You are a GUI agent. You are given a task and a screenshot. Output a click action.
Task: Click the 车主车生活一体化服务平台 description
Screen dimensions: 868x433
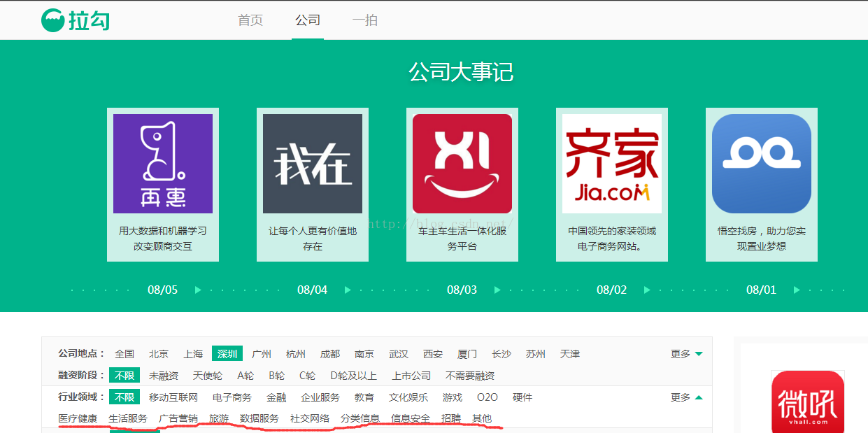(462, 239)
